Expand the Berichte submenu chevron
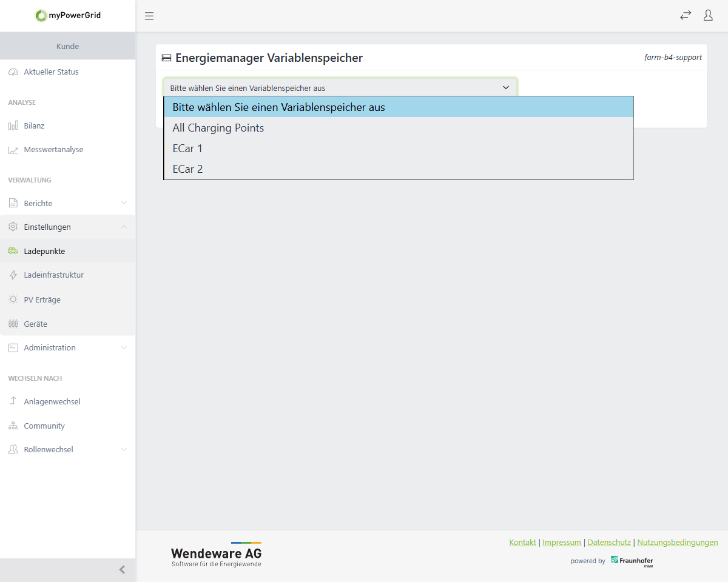The height and width of the screenshot is (582, 728). coord(124,203)
